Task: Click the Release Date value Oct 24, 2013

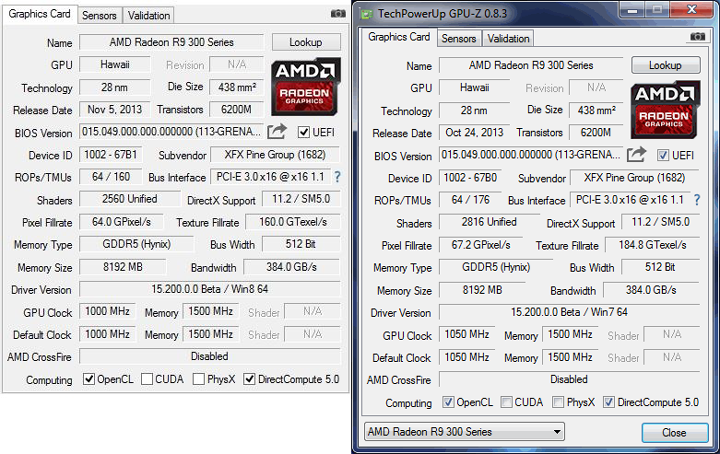Action: click(x=474, y=132)
